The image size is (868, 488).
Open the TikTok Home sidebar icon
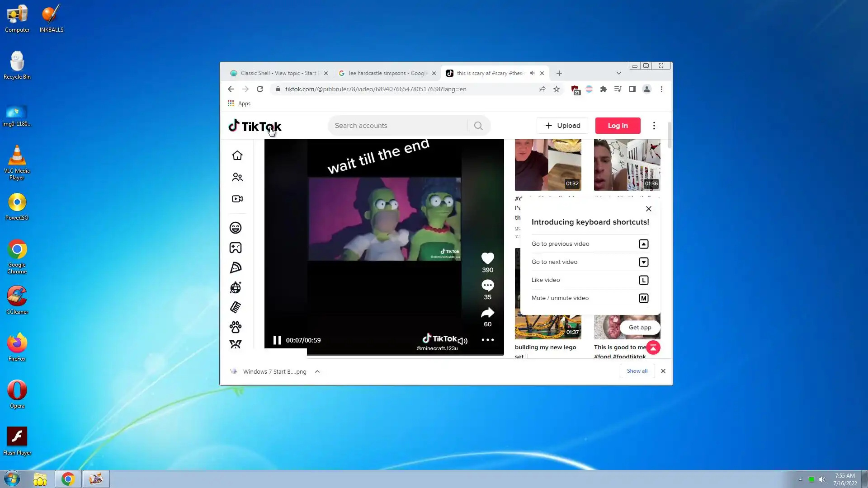[237, 155]
